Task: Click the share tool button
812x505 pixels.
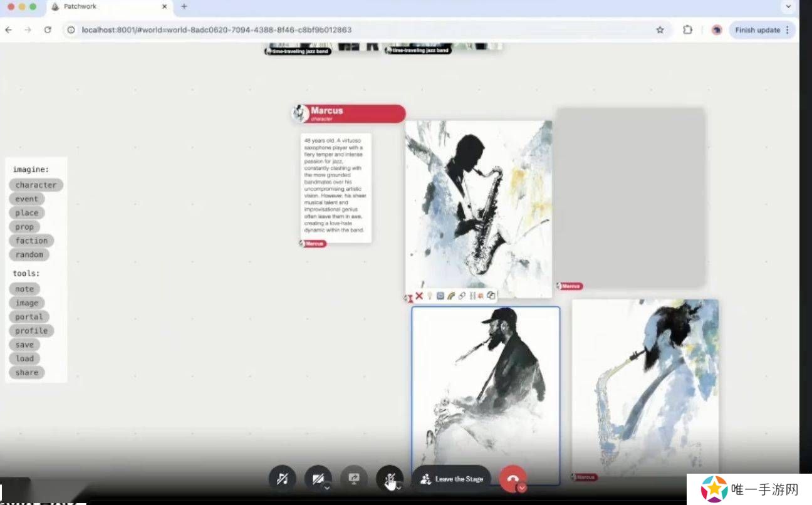Action: tap(27, 372)
